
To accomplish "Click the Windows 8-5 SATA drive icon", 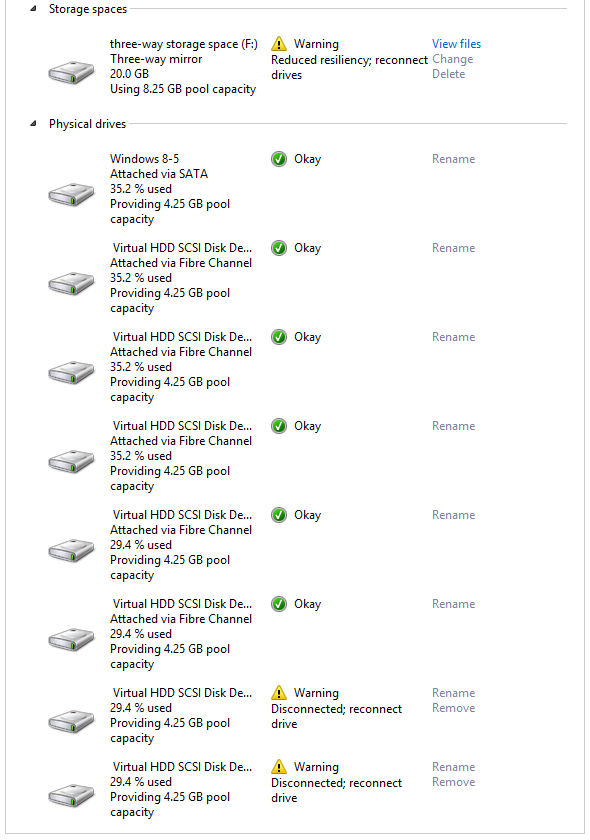I will pos(71,194).
